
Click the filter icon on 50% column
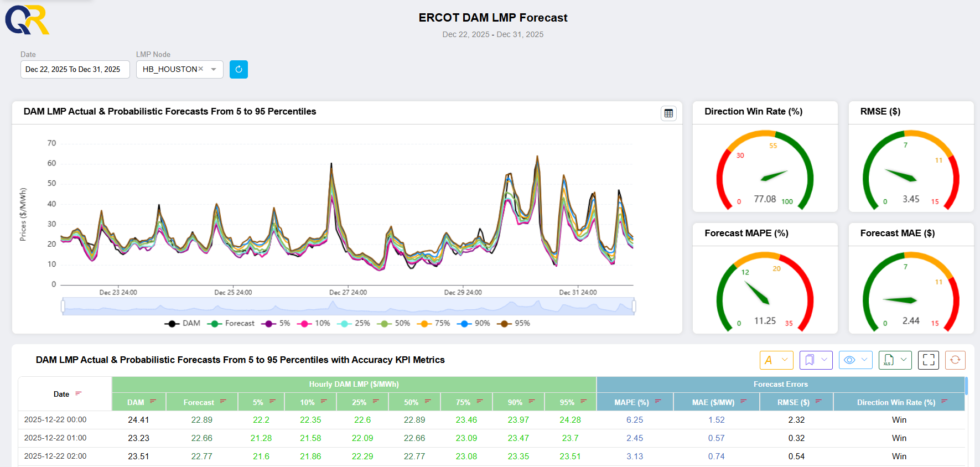[428, 401]
